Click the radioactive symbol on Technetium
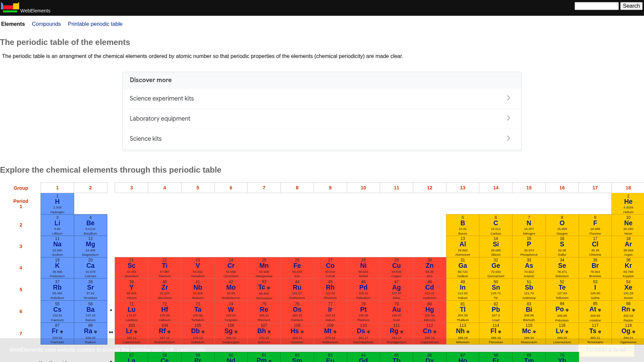644x362 pixels. (x=268, y=287)
